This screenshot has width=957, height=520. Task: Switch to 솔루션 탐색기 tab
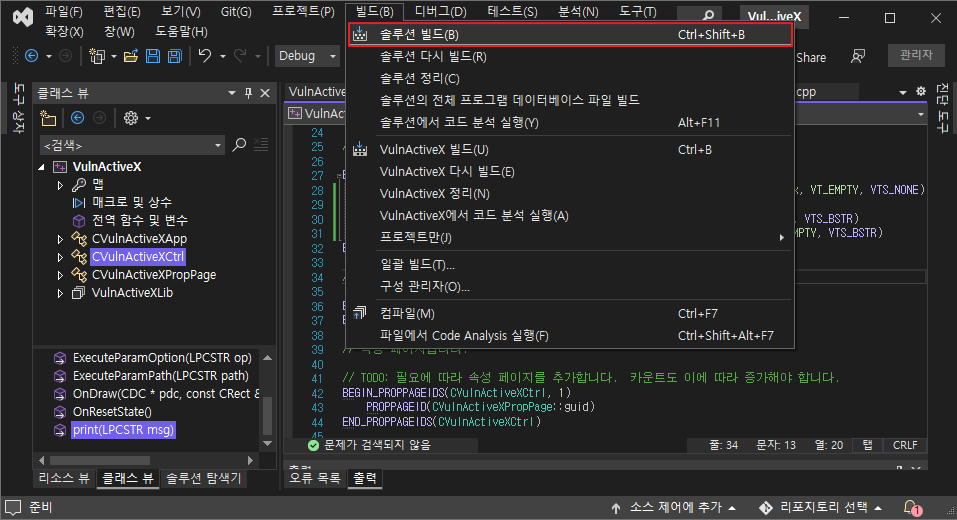coord(204,478)
